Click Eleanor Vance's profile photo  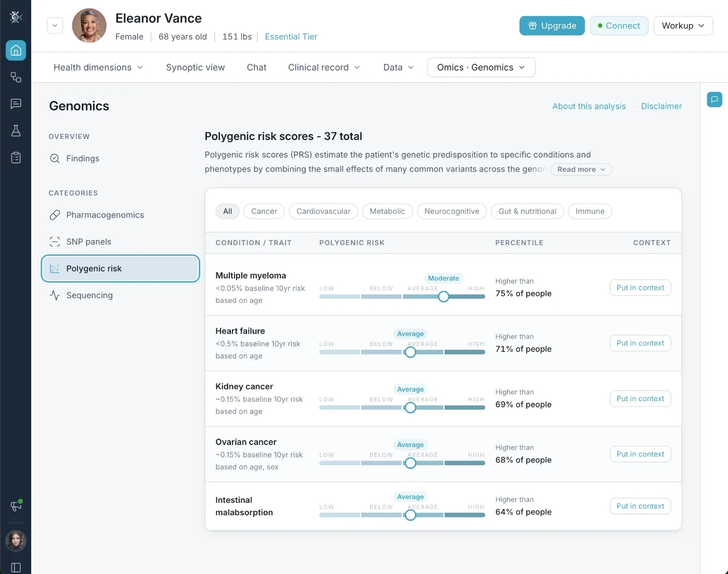click(89, 25)
